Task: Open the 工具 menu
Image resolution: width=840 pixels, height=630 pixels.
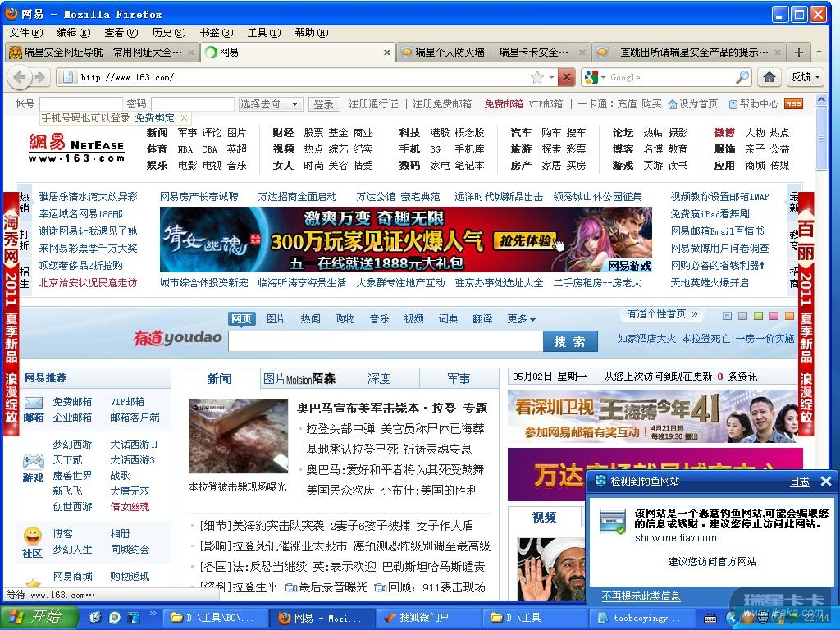Action: pos(263,33)
